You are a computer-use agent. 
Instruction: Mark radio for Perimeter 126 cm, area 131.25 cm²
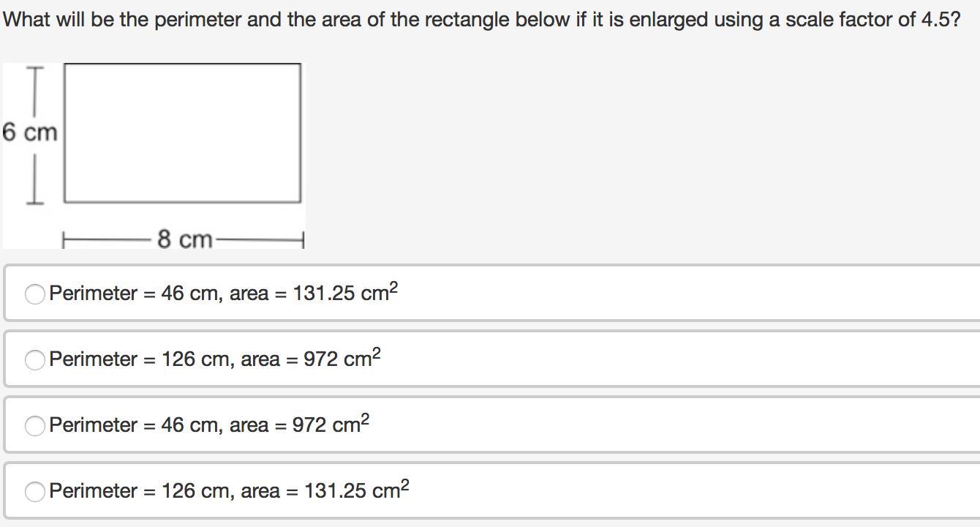click(x=34, y=492)
